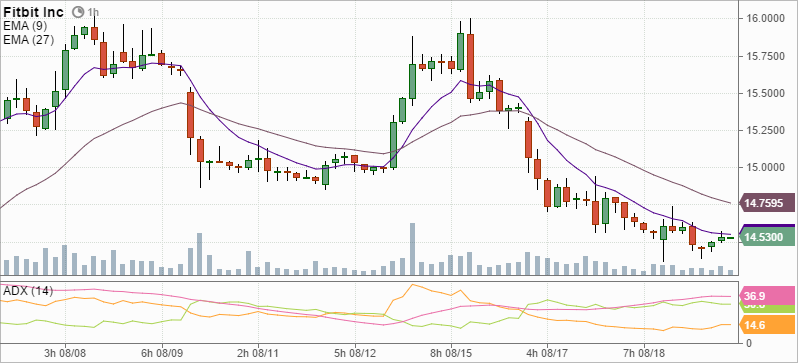The width and height of the screenshot is (798, 363).
Task: Click the 15.2500 price axis label
Action: point(764,131)
